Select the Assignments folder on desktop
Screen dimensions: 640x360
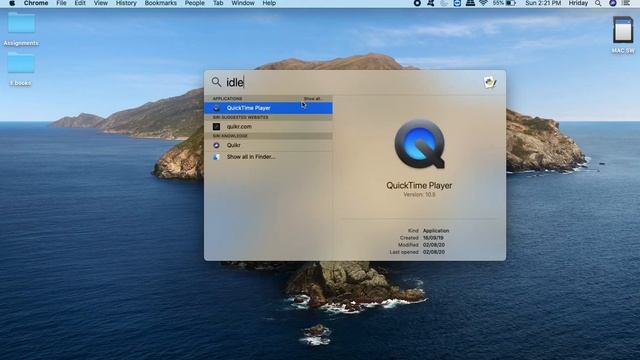click(x=21, y=29)
